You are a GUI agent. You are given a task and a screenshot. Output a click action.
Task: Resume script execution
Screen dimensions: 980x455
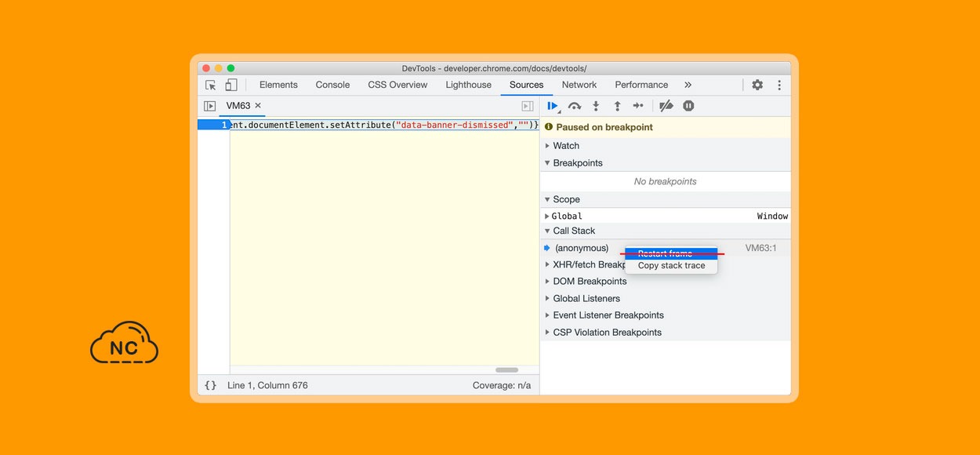point(553,106)
